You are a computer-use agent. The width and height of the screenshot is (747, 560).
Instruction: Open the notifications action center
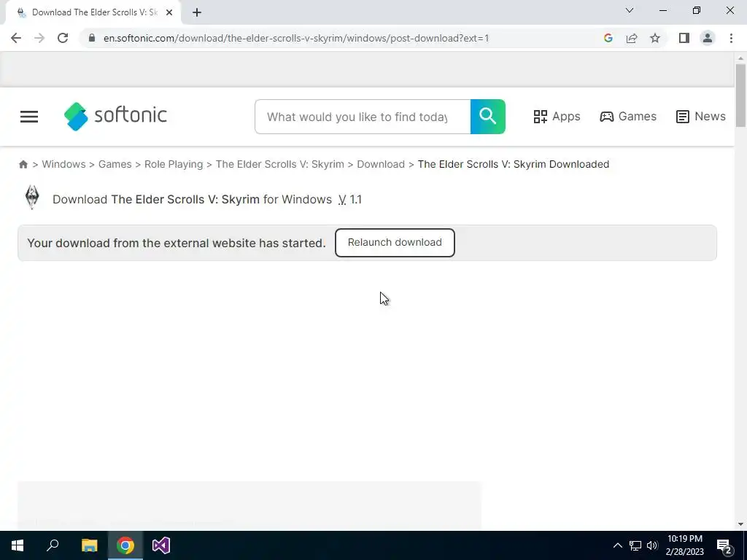[724, 546]
